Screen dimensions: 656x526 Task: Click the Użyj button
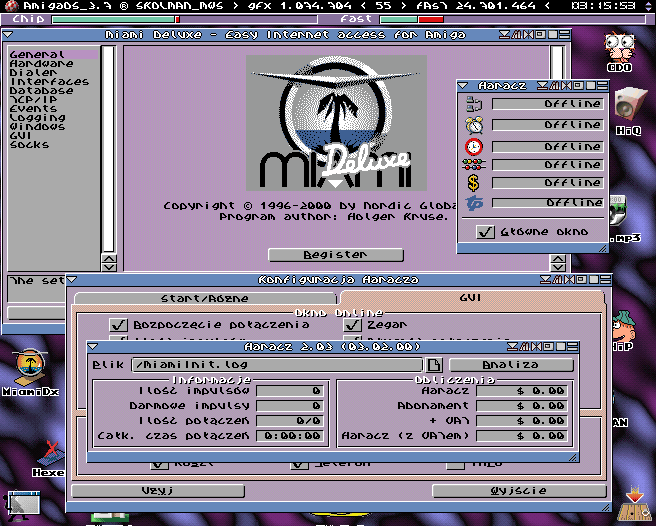(x=158, y=491)
